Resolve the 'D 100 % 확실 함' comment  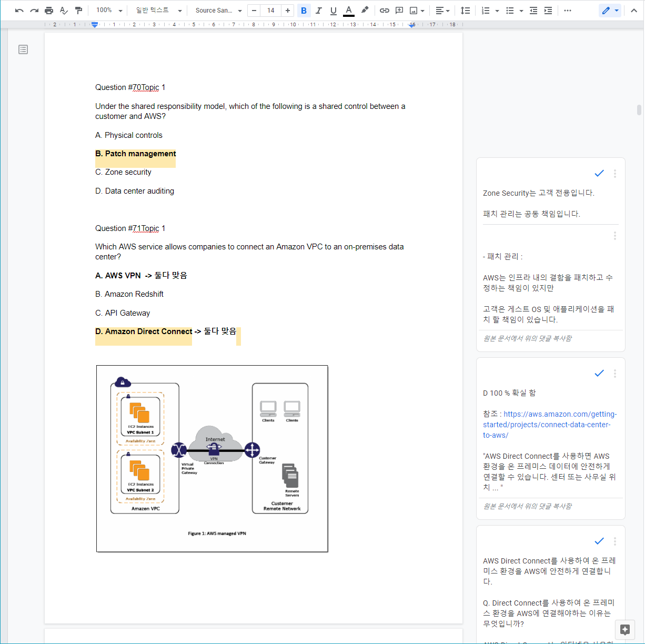599,373
